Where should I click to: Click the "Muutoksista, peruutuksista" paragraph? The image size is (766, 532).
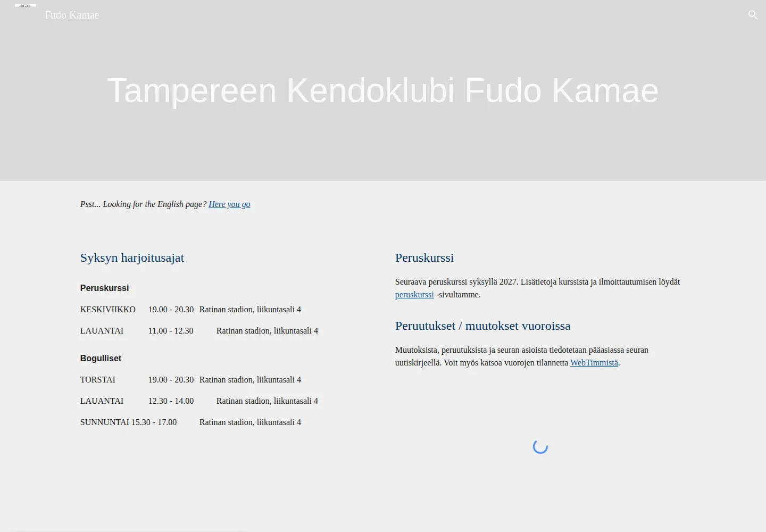[x=522, y=356]
